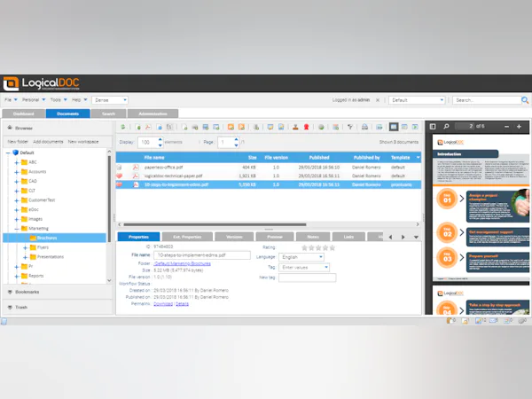Viewport: 532px width, 399px height.
Task: Click the last toolbar icon with green arrow
Action: 415,127
